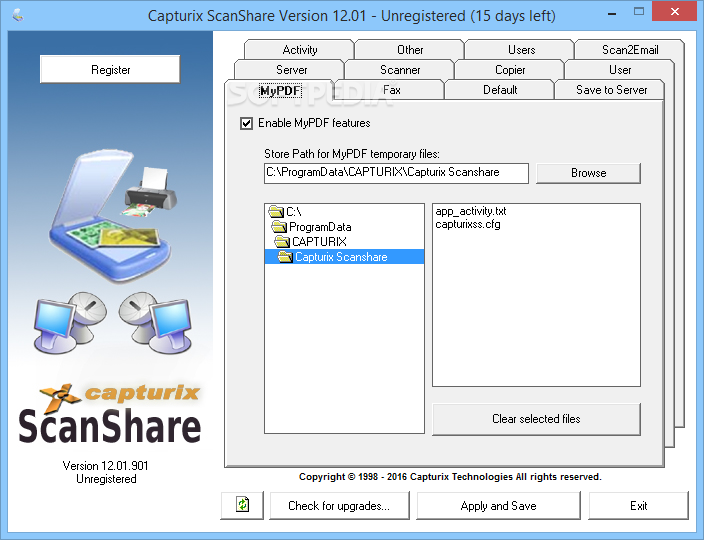Click the Capturix Scanshare folder icon
This screenshot has width=704, height=540.
tap(286, 257)
